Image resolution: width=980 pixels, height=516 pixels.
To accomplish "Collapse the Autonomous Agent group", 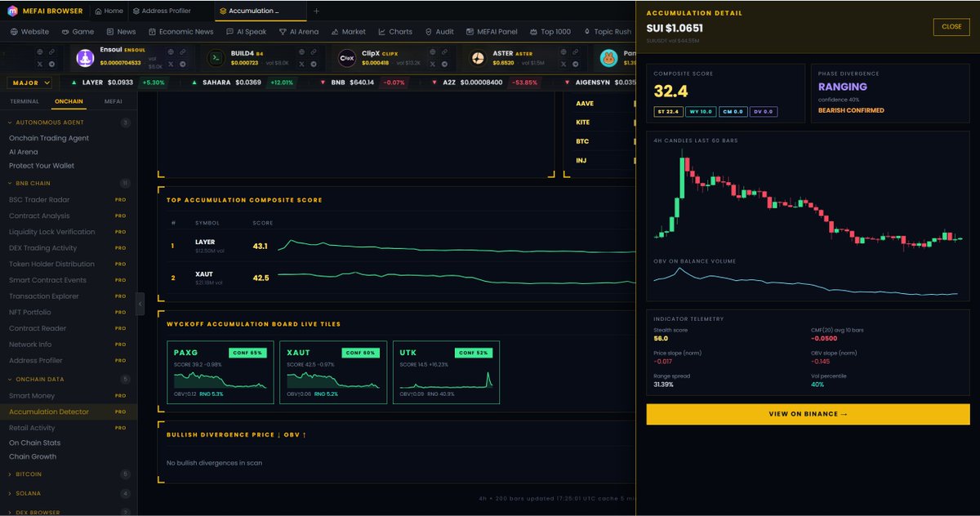I will coord(68,122).
